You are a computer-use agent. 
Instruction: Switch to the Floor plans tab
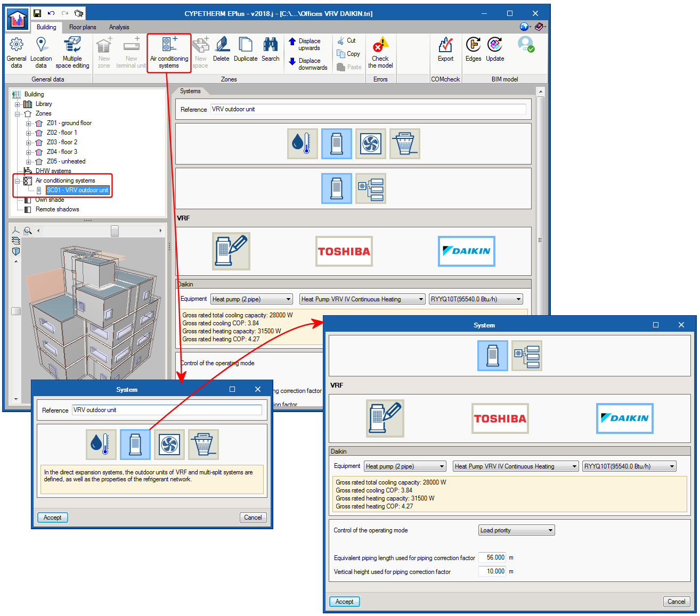[83, 27]
